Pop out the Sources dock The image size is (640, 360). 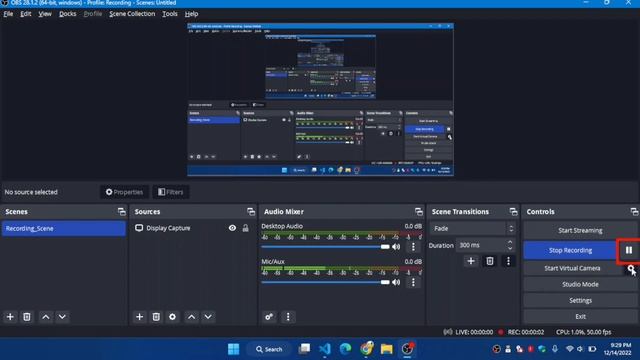(x=251, y=211)
